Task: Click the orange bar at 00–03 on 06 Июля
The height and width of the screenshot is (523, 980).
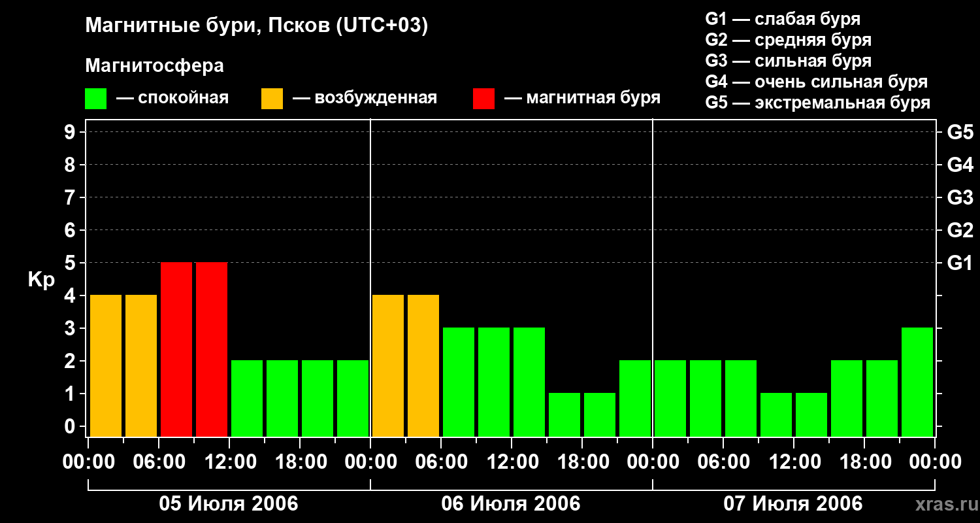Action: coord(388,366)
